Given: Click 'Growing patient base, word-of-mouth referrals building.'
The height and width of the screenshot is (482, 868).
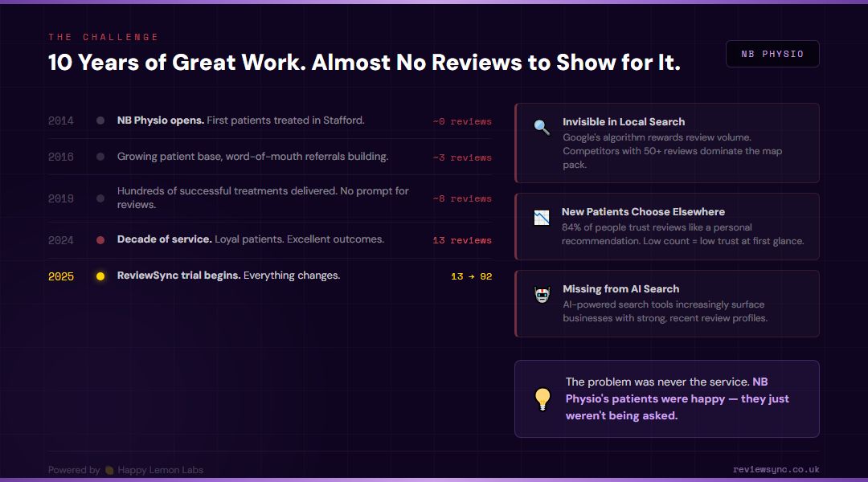Looking at the screenshot, I should [252, 157].
